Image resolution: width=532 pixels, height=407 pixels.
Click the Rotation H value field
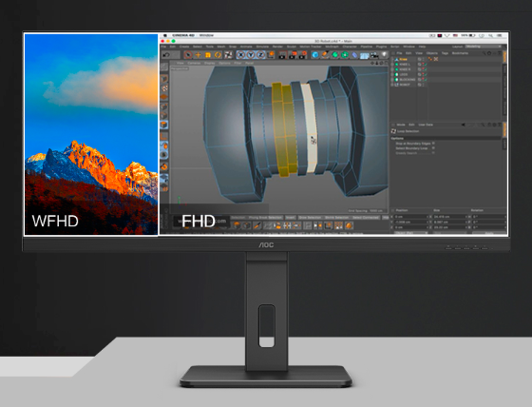[489, 217]
